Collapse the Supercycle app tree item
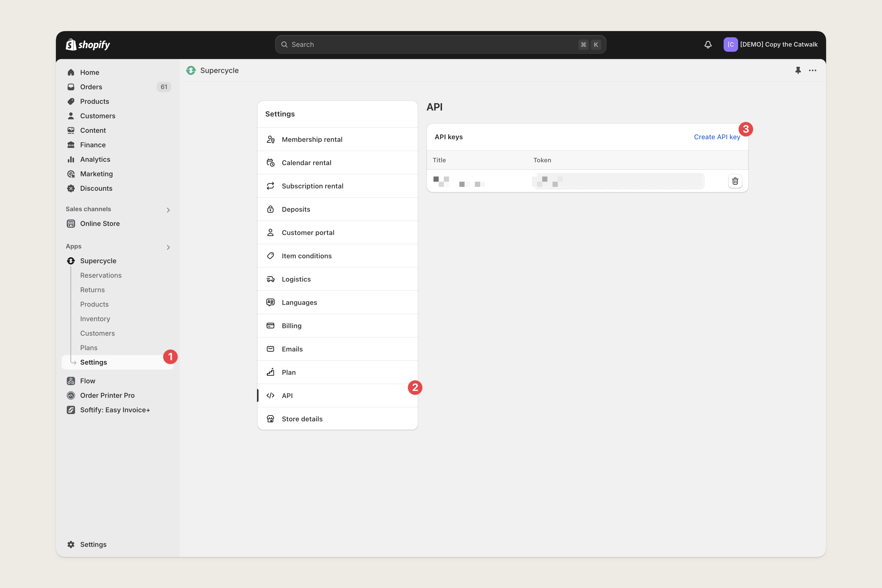This screenshot has width=882, height=588. point(98,261)
